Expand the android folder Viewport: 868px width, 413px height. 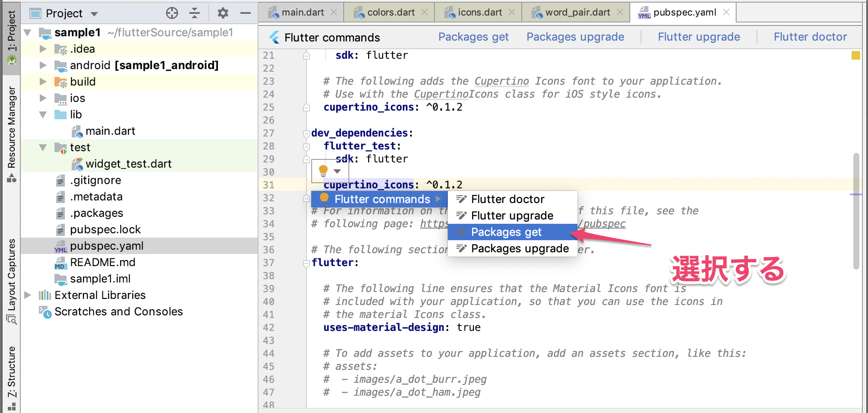pyautogui.click(x=43, y=65)
